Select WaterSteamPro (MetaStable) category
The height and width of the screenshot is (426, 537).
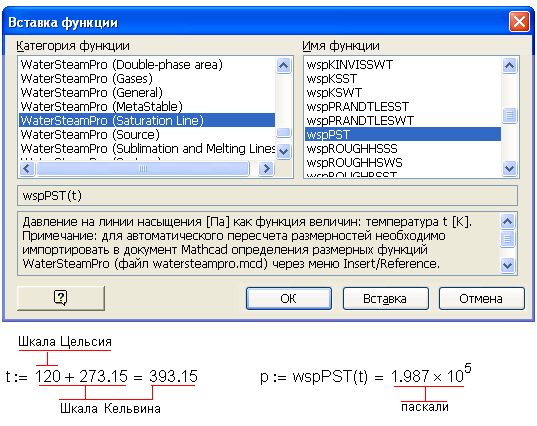coord(147,106)
